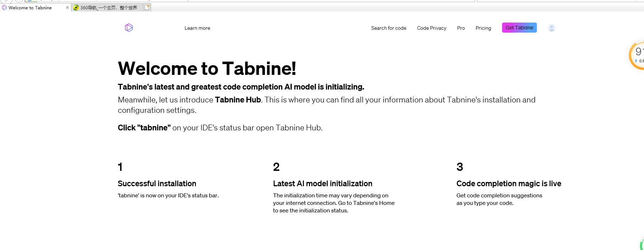The image size is (644, 250).
Task: Open the Code Privacy page
Action: tap(432, 28)
